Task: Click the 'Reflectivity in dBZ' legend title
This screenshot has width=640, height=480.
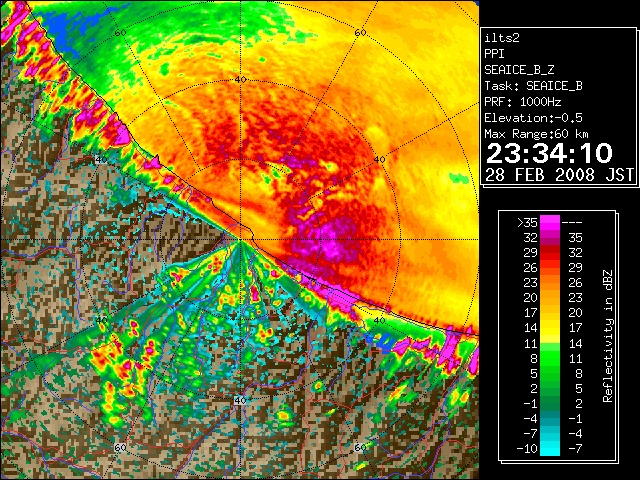Action: click(x=608, y=336)
